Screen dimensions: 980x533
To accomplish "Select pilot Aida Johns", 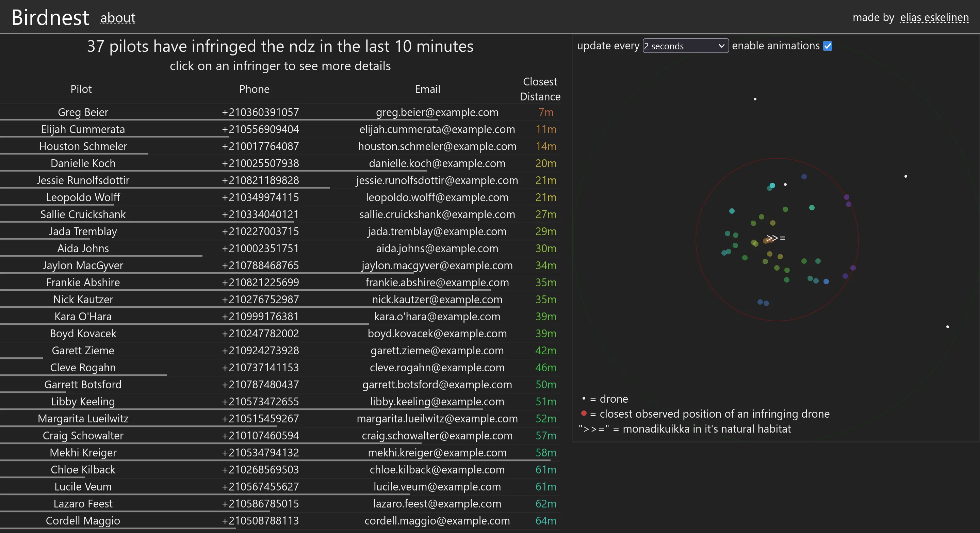I will 83,248.
